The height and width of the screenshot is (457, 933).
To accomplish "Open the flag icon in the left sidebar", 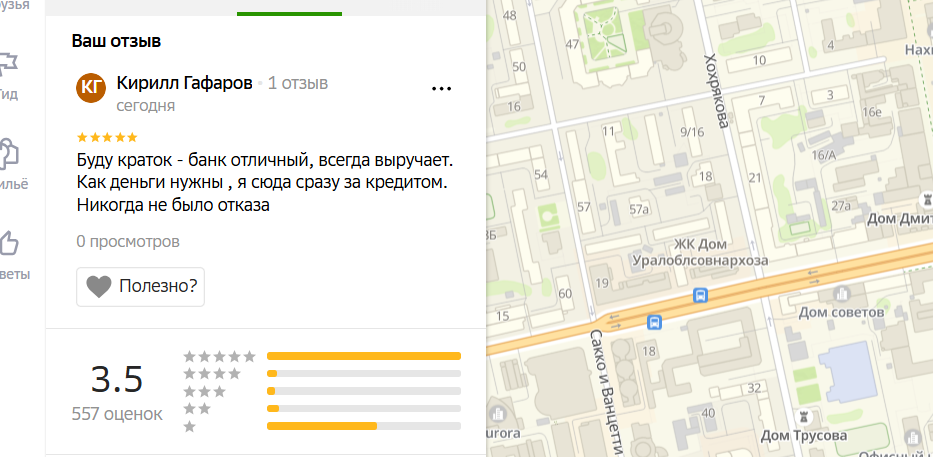I will click(8, 64).
